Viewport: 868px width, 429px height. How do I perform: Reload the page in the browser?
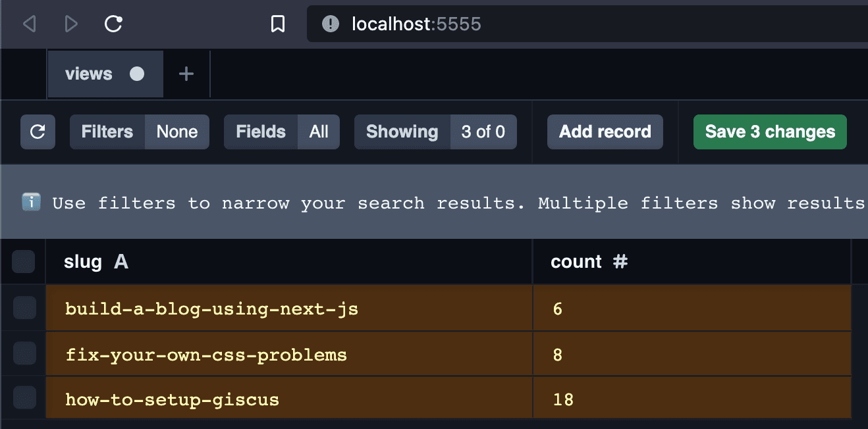point(114,24)
